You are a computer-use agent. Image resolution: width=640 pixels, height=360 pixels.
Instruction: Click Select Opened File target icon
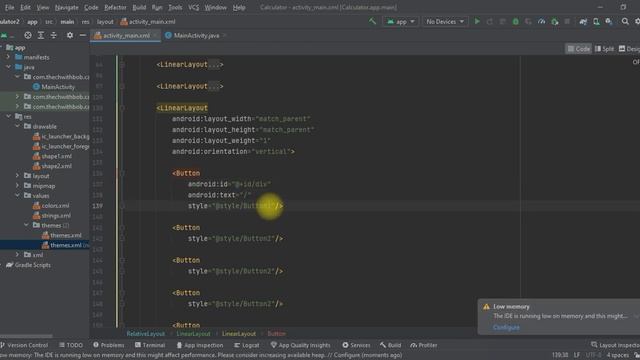(x=28, y=36)
